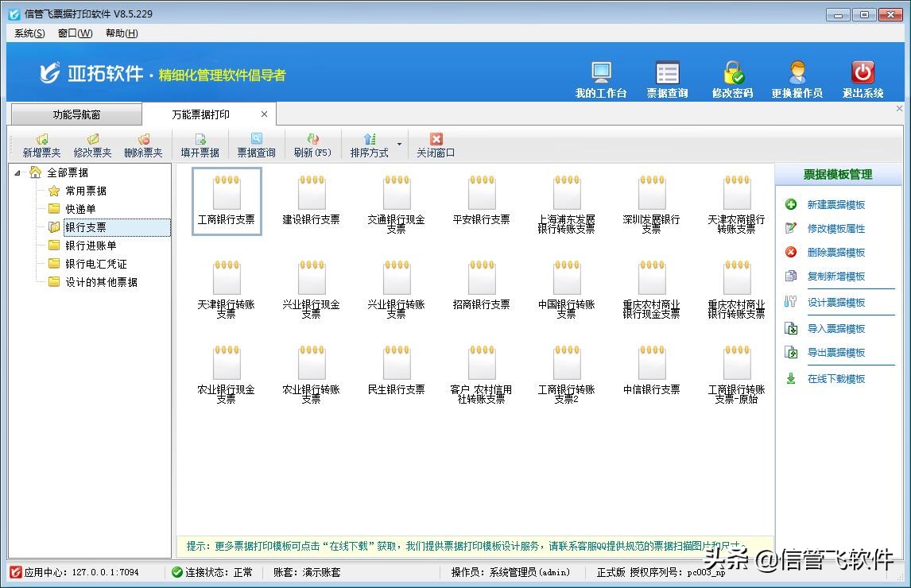This screenshot has width=911, height=588.
Task: Select the 中信银行支票 template
Action: [x=651, y=371]
